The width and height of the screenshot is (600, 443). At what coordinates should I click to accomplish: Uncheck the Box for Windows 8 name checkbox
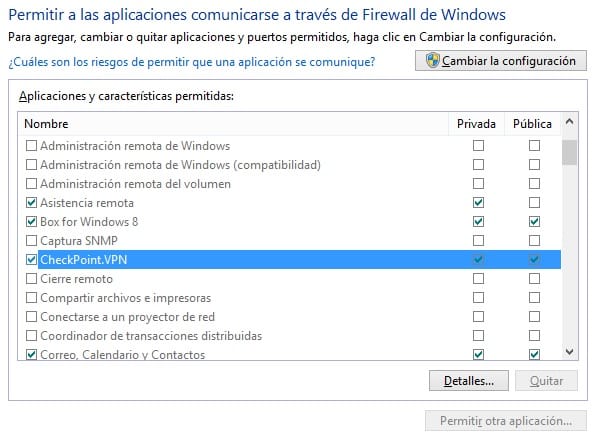point(31,222)
